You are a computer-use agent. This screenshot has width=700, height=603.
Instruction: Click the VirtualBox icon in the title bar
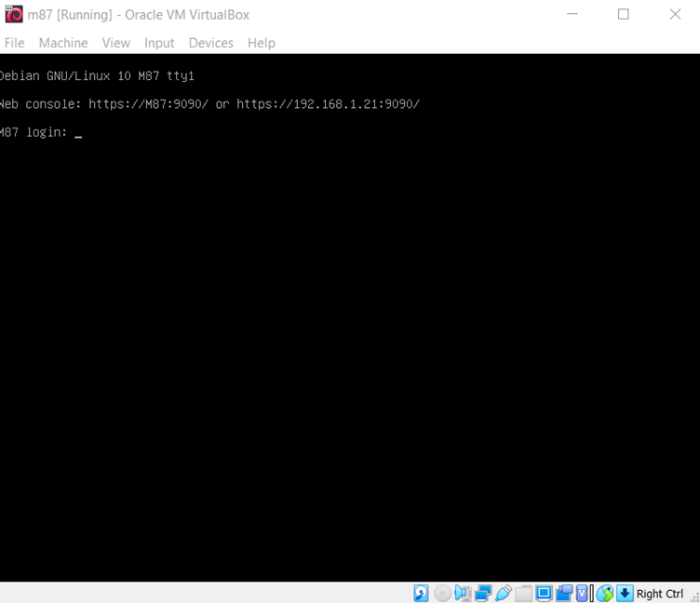[x=14, y=14]
